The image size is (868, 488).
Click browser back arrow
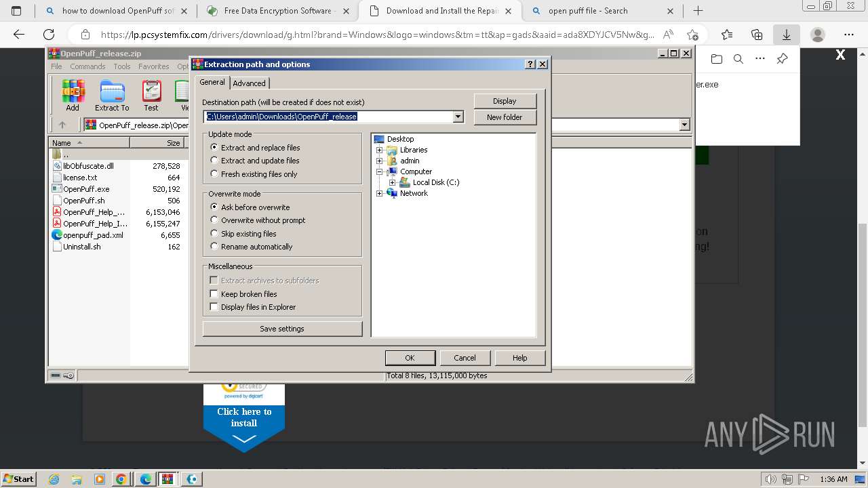[19, 35]
